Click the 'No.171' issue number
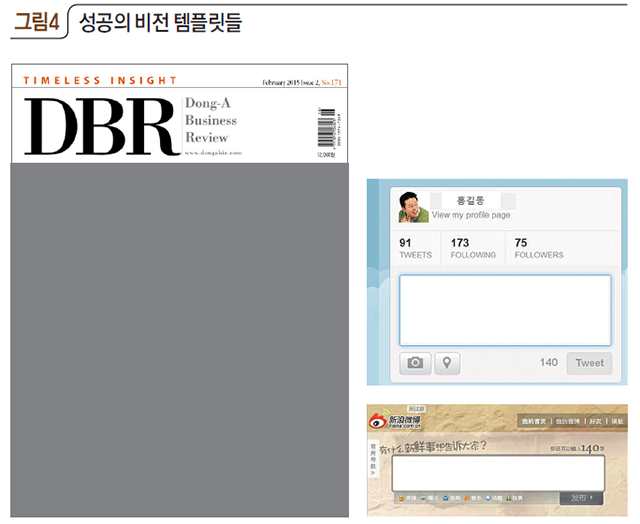The height and width of the screenshot is (524, 640). (331, 82)
